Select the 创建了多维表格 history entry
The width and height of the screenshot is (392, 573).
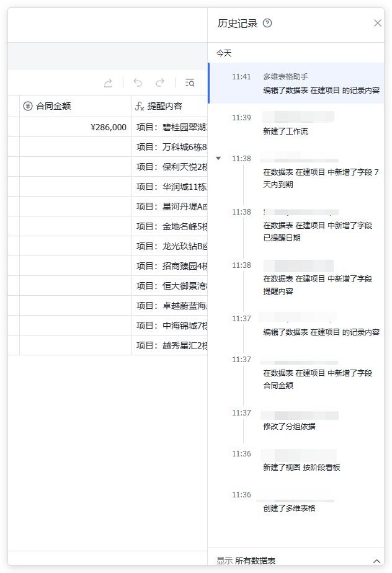[x=296, y=502]
